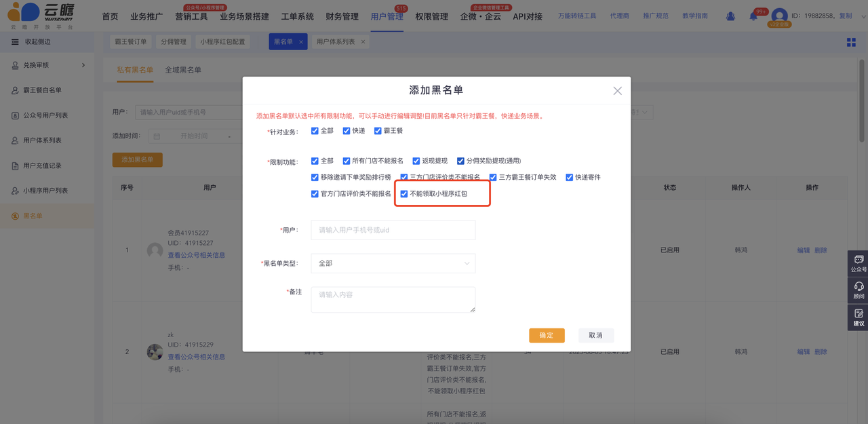868x424 pixels.
Task: Open the 万能转链工具 link
Action: coord(577,16)
